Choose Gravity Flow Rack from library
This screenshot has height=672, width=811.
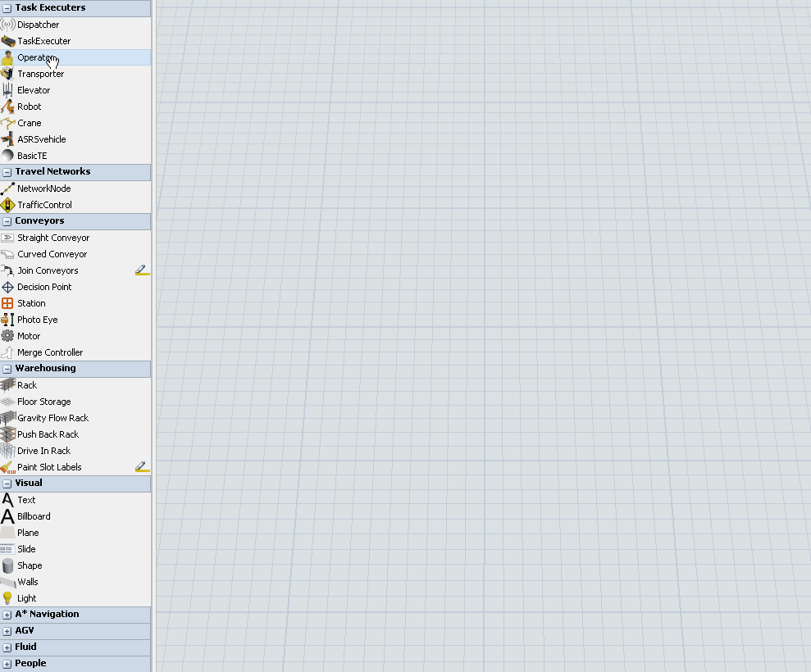pos(52,418)
